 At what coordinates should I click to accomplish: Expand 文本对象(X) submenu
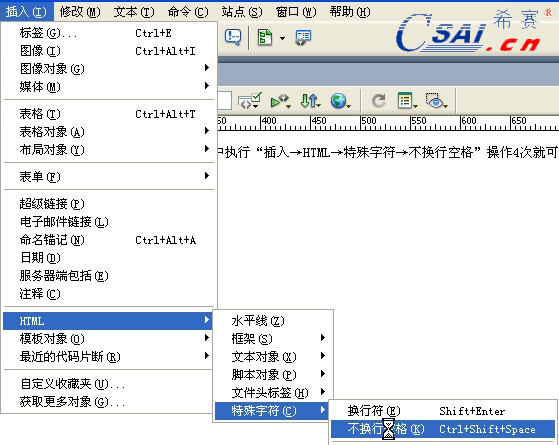click(273, 357)
